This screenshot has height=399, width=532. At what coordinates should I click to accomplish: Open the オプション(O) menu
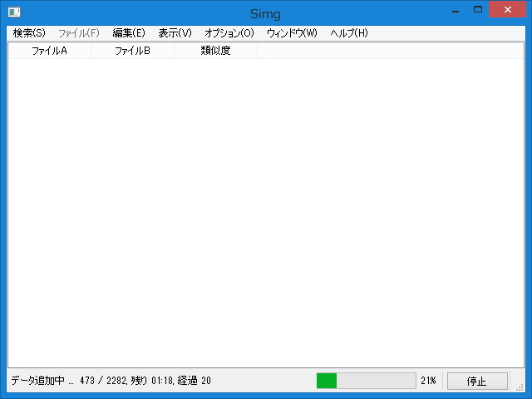(229, 33)
